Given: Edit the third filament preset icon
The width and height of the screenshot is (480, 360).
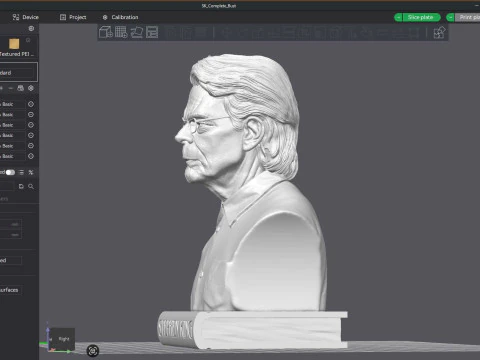Looking at the screenshot, I should click(x=31, y=125).
